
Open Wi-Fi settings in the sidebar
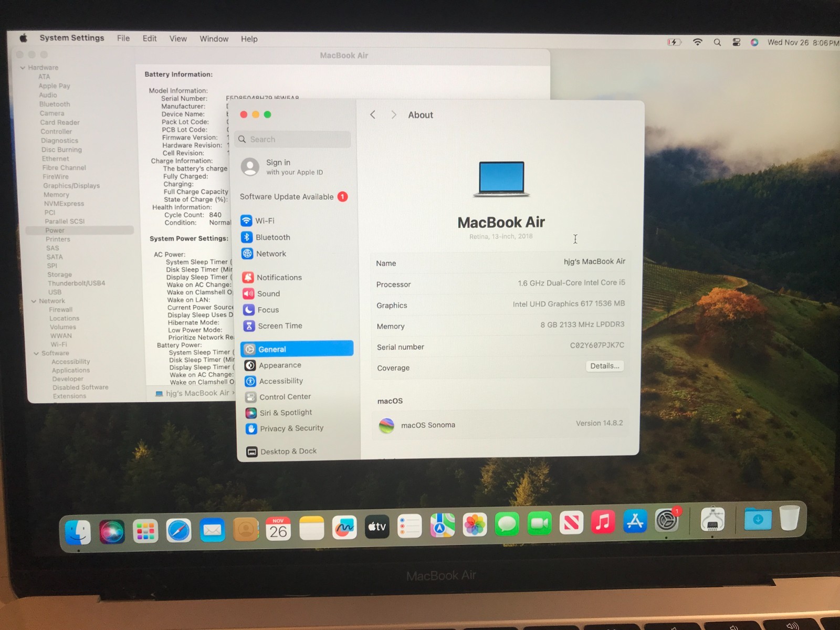click(x=265, y=220)
